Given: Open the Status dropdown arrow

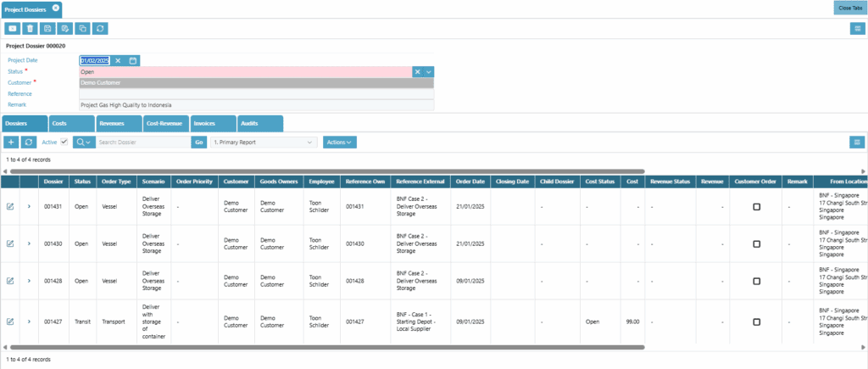Looking at the screenshot, I should [428, 71].
